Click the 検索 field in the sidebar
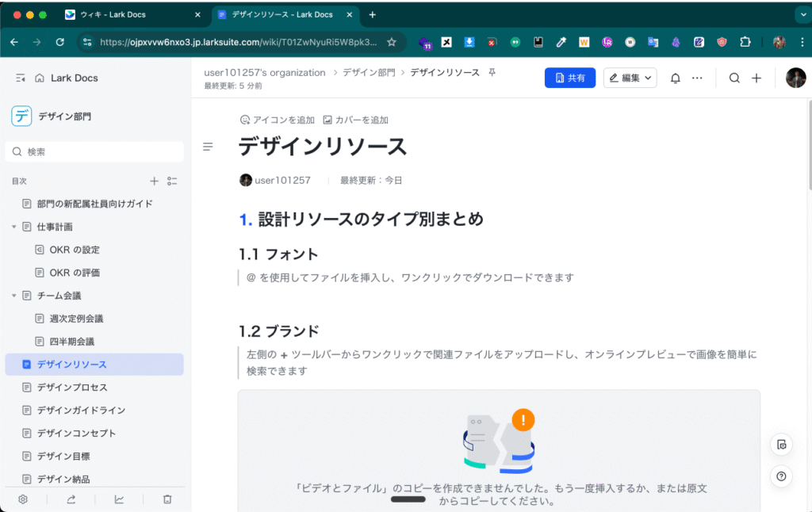Viewport: 812px width, 512px height. (x=95, y=151)
